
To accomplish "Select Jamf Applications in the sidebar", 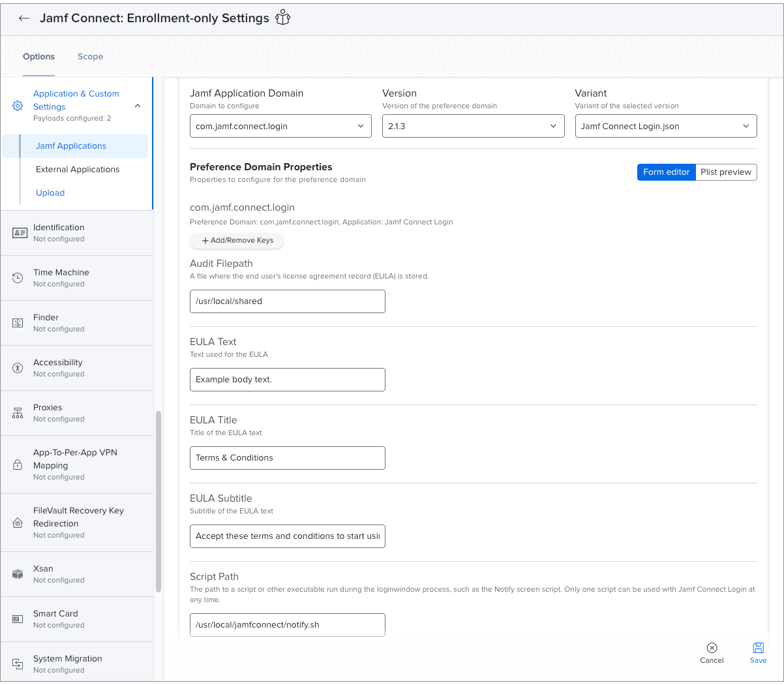I will (75, 146).
